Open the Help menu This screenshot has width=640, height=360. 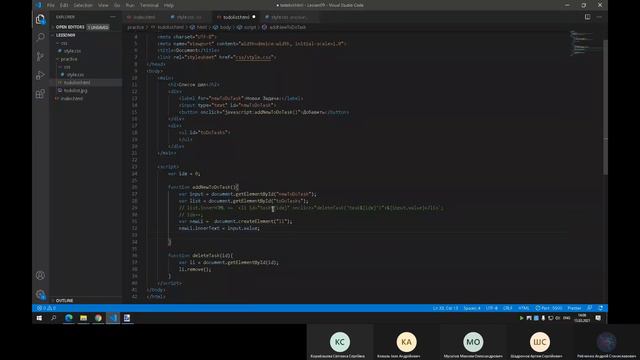pos(169,5)
